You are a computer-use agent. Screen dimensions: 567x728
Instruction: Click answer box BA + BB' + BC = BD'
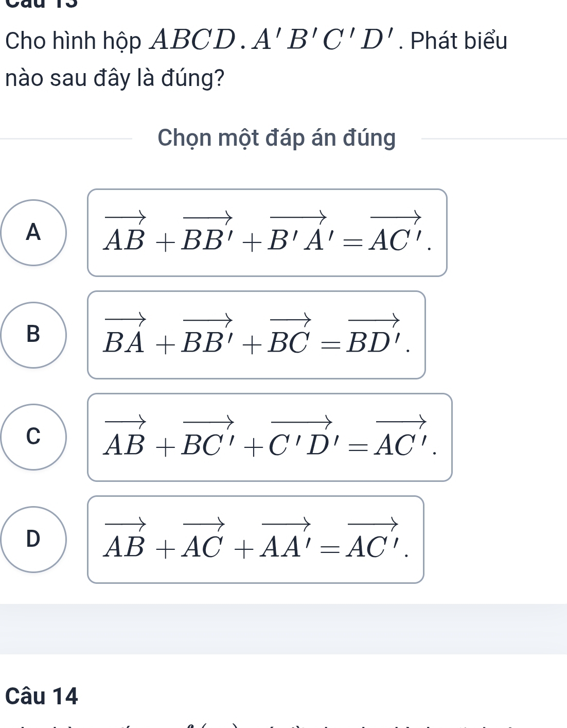(x=256, y=335)
